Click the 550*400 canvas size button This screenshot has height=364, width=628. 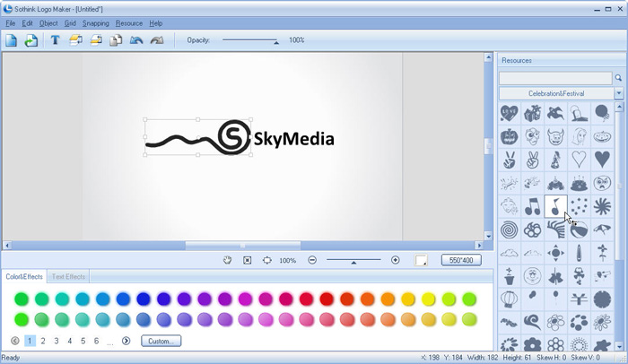pos(461,260)
